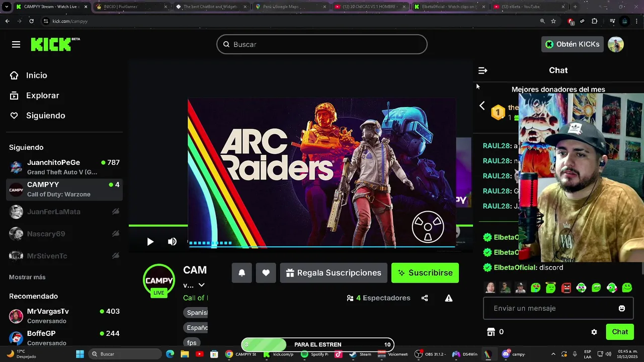Mute the stream volume
The width and height of the screenshot is (644, 362).
click(x=172, y=242)
